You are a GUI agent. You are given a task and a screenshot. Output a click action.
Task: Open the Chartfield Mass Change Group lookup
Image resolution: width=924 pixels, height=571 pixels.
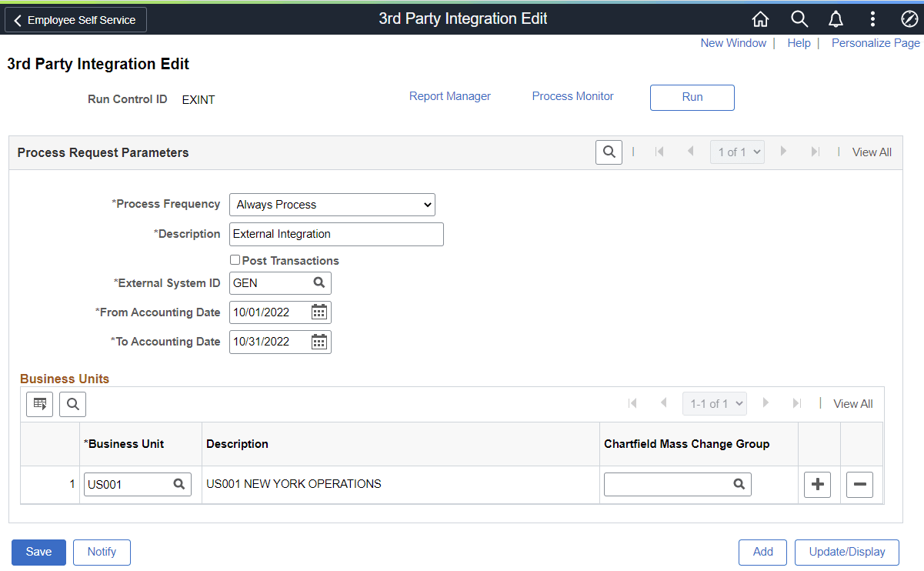tap(739, 484)
